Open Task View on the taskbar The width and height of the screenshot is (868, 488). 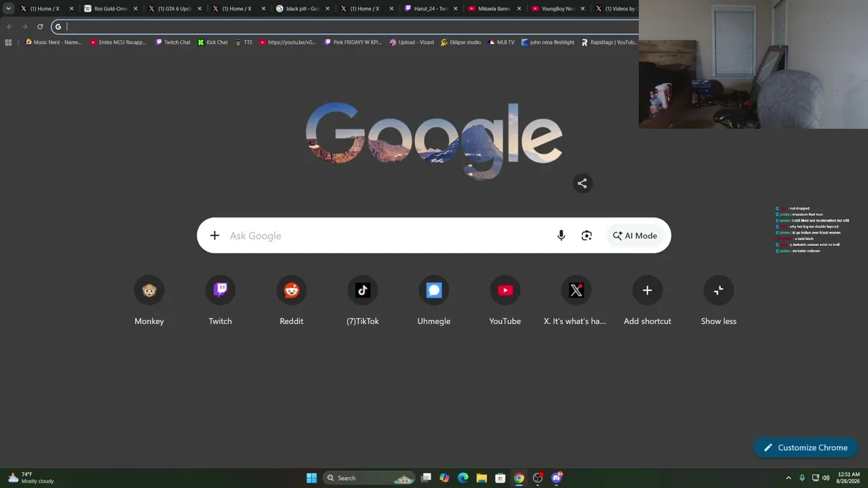(426, 478)
